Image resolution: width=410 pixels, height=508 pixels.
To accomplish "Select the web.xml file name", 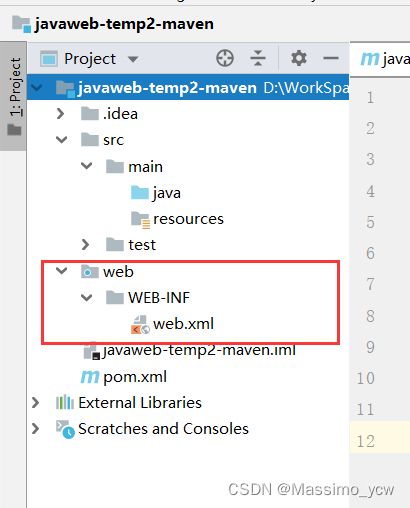I will coord(183,324).
